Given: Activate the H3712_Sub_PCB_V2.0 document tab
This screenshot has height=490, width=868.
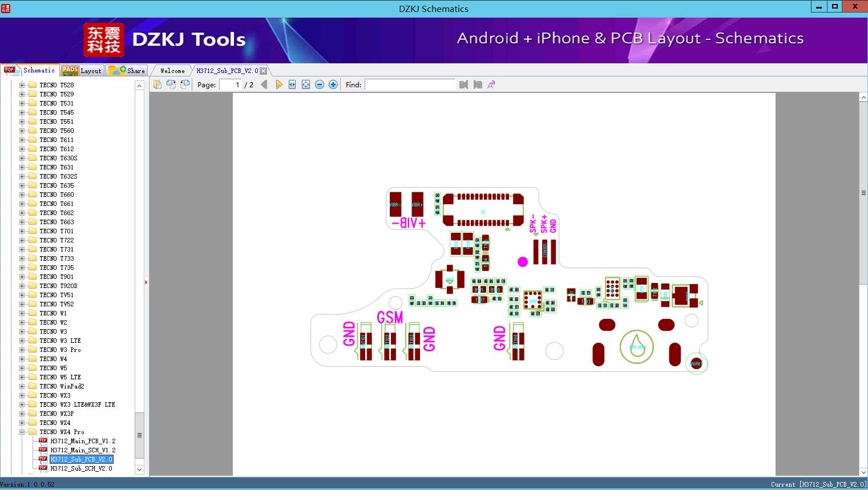Looking at the screenshot, I should (227, 71).
